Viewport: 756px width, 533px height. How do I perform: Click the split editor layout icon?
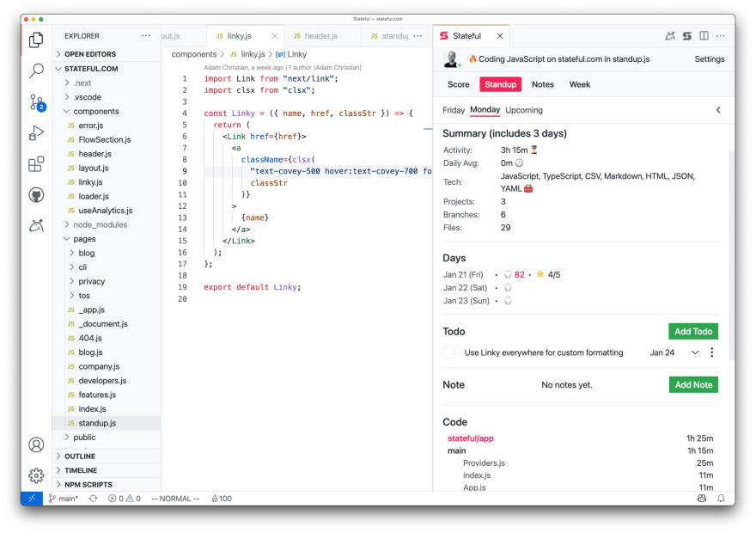(x=704, y=36)
